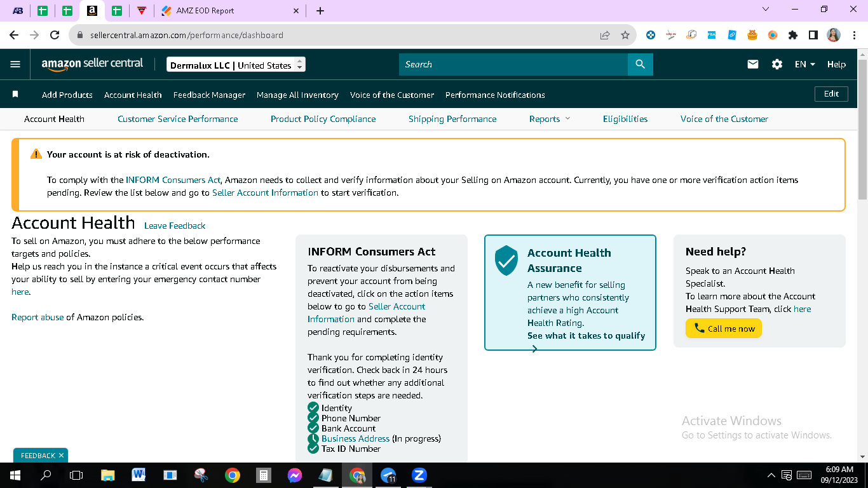
Task: Click the bookmark flag icon
Action: click(x=15, y=94)
